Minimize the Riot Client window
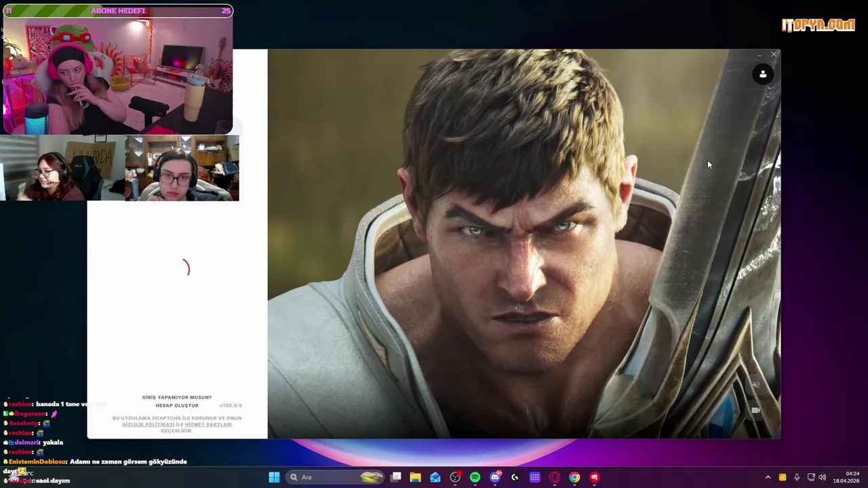 click(x=759, y=54)
